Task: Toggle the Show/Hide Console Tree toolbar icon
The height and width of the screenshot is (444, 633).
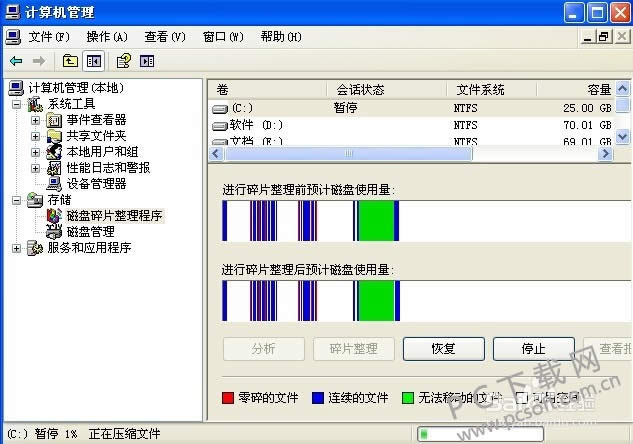Action: (93, 61)
